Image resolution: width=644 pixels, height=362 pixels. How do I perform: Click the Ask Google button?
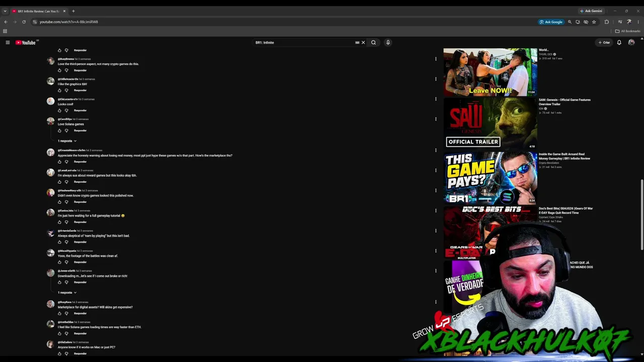[551, 22]
